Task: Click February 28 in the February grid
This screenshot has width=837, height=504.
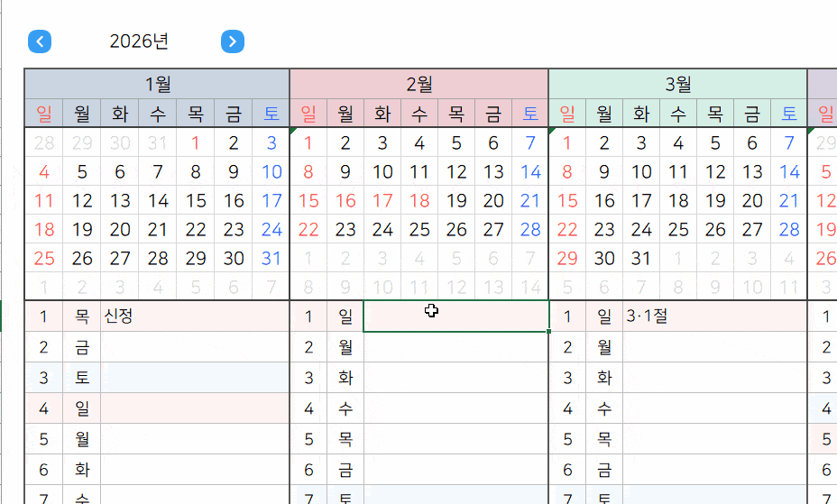Action: 530,229
